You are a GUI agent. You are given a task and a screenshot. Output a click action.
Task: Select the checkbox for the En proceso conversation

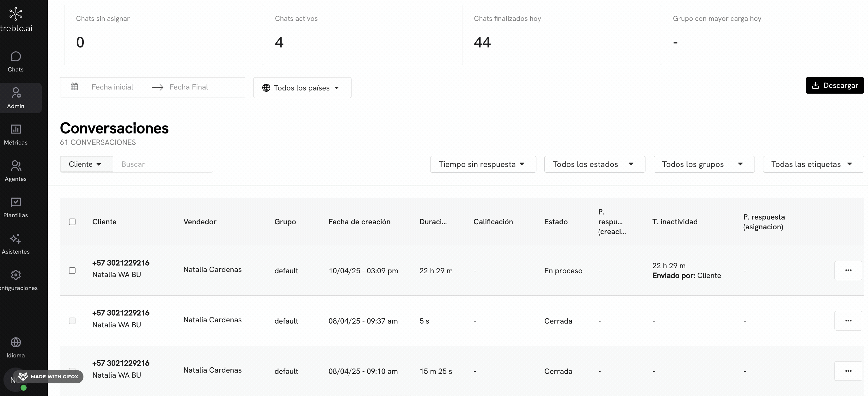click(72, 270)
